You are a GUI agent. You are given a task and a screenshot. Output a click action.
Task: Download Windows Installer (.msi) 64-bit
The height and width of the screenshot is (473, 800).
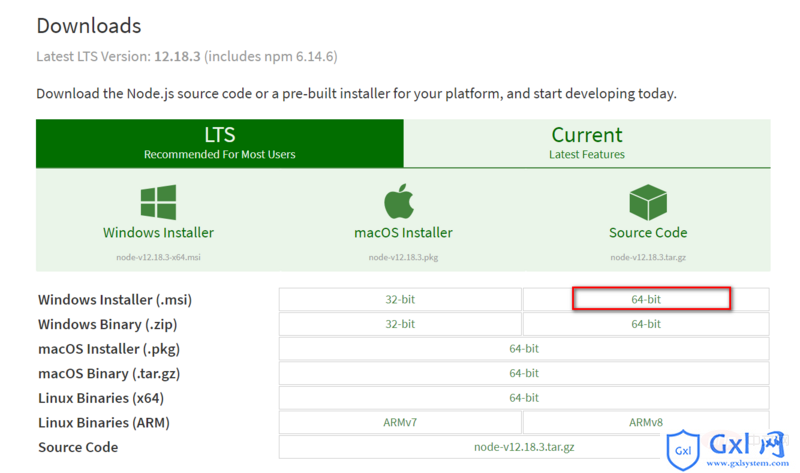(x=646, y=300)
